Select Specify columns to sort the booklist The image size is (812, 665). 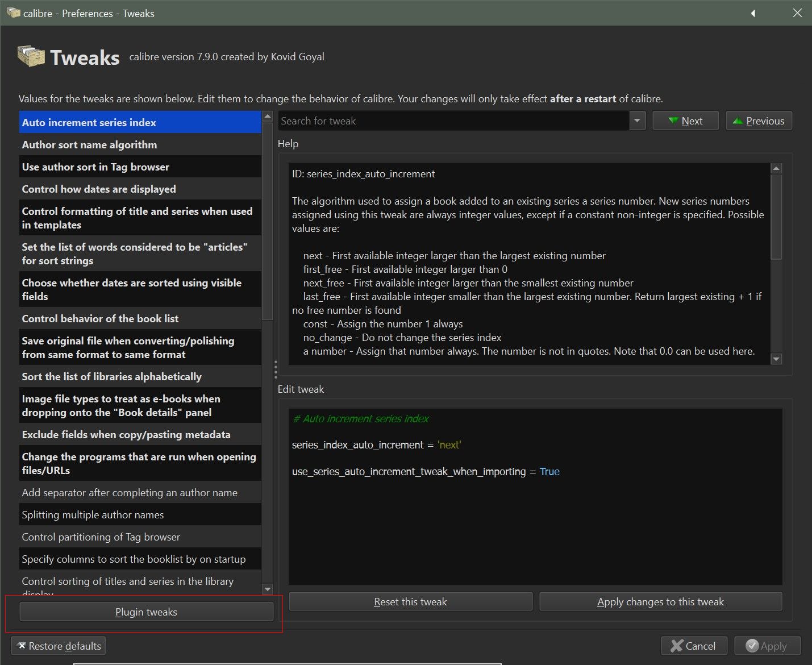click(x=140, y=559)
